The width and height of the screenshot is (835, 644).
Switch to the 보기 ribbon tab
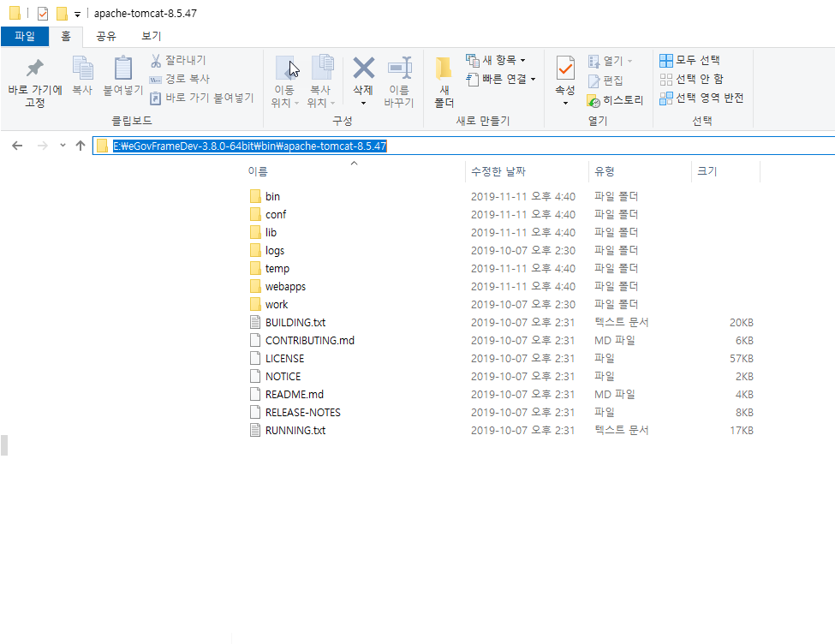pyautogui.click(x=152, y=36)
